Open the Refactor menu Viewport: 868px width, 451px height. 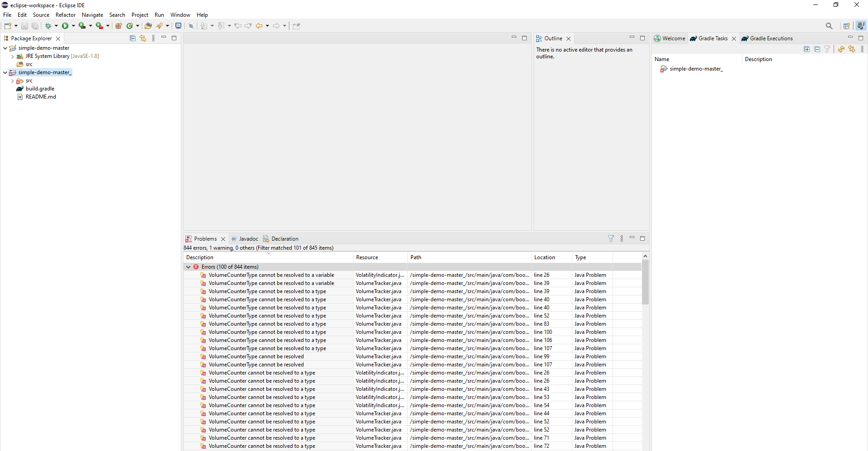[66, 14]
